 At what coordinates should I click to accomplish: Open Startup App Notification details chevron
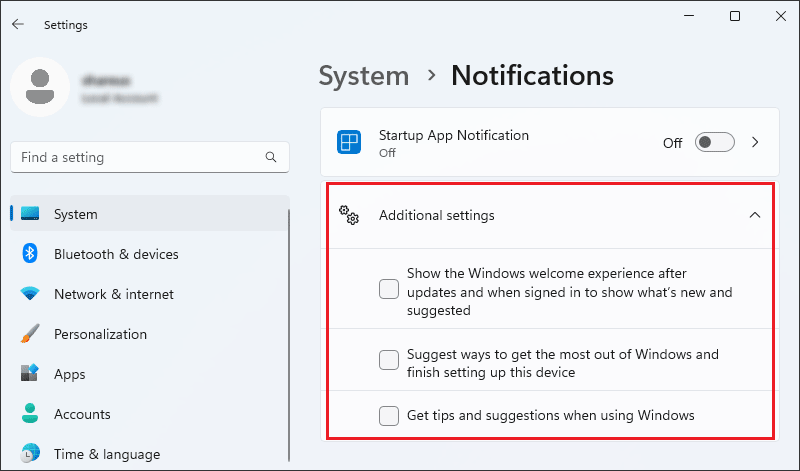click(756, 142)
